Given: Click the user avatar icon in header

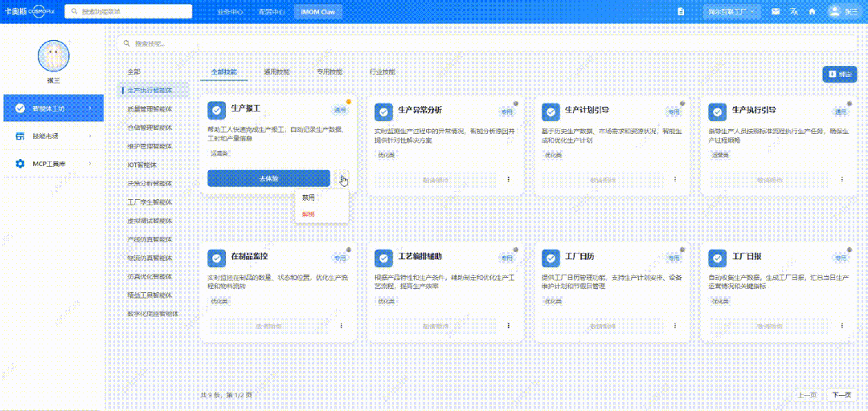Looking at the screenshot, I should click(x=833, y=11).
